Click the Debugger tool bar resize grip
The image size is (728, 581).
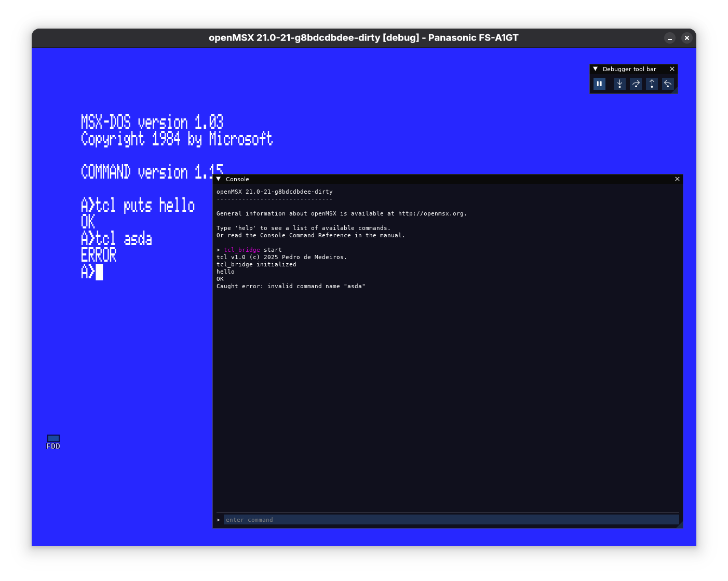click(x=675, y=91)
